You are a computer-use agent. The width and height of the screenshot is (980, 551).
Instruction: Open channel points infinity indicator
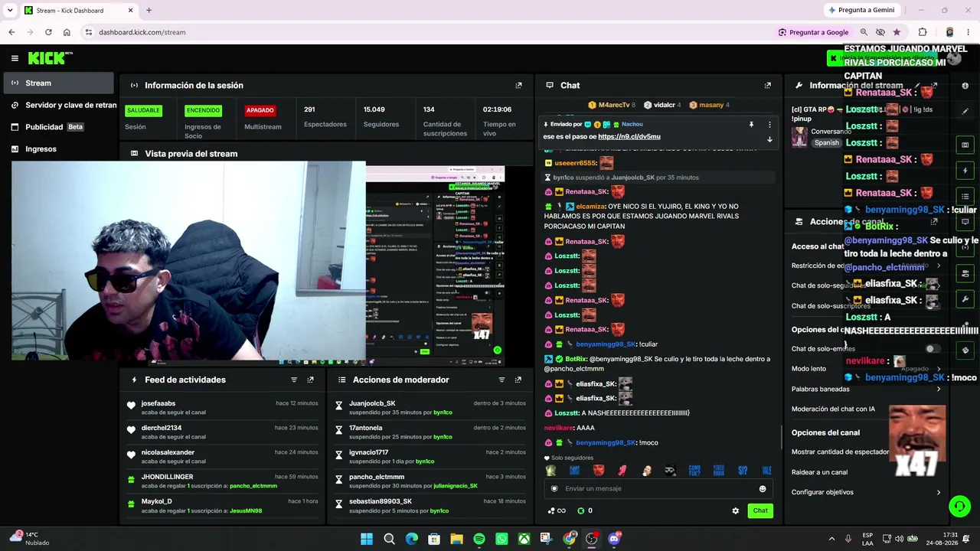click(557, 510)
